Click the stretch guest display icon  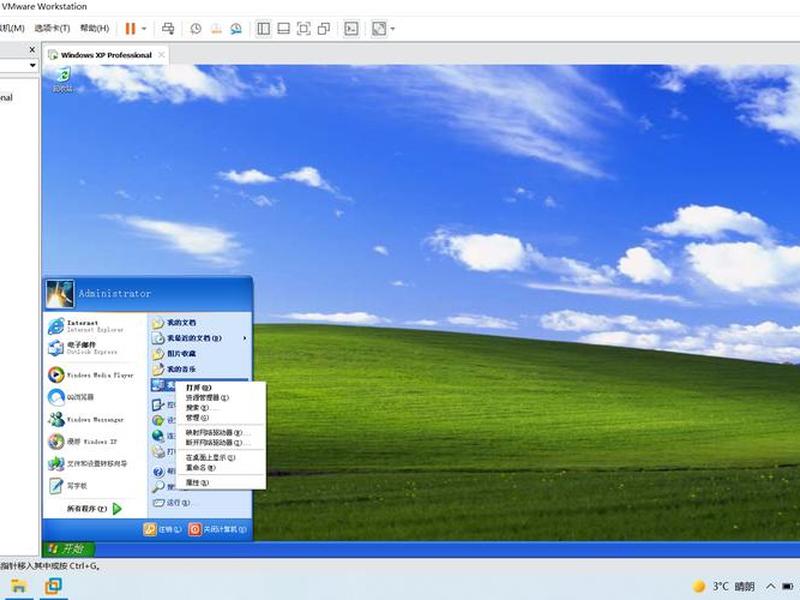pos(379,29)
